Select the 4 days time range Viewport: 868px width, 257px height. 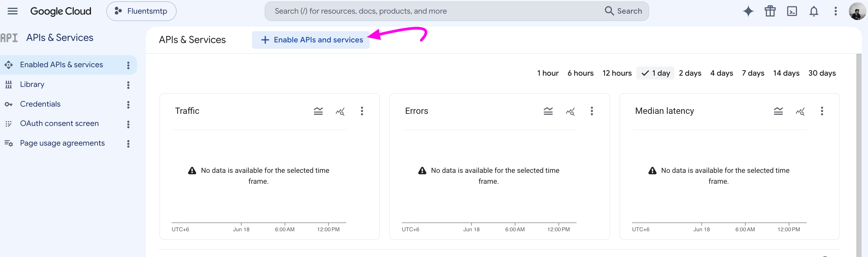pyautogui.click(x=722, y=73)
